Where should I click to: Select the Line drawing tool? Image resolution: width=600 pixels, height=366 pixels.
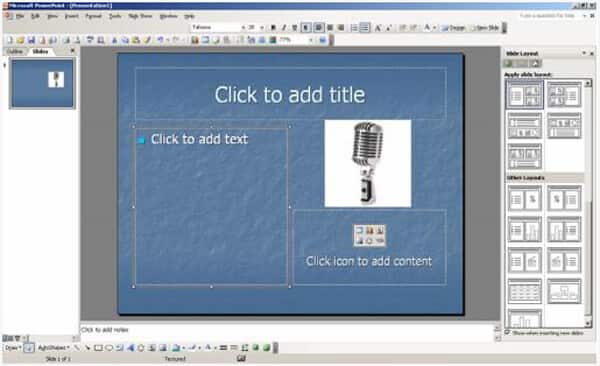pos(77,348)
